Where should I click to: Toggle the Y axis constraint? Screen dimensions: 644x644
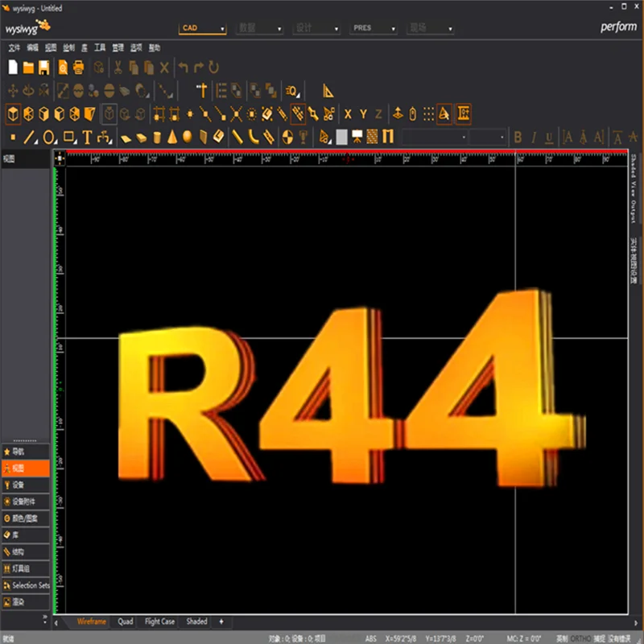point(363,114)
